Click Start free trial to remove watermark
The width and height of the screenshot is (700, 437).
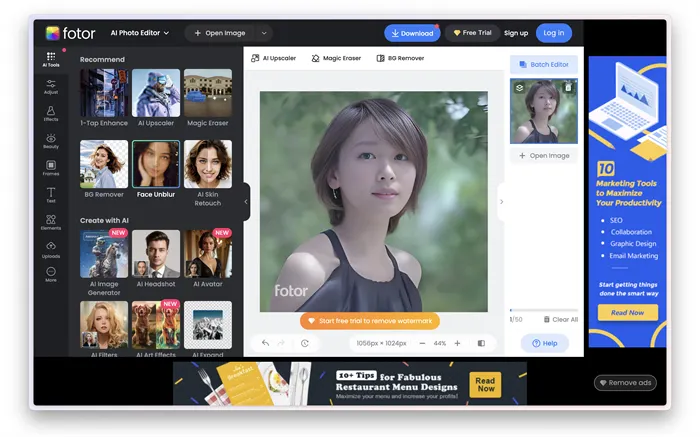(370, 320)
